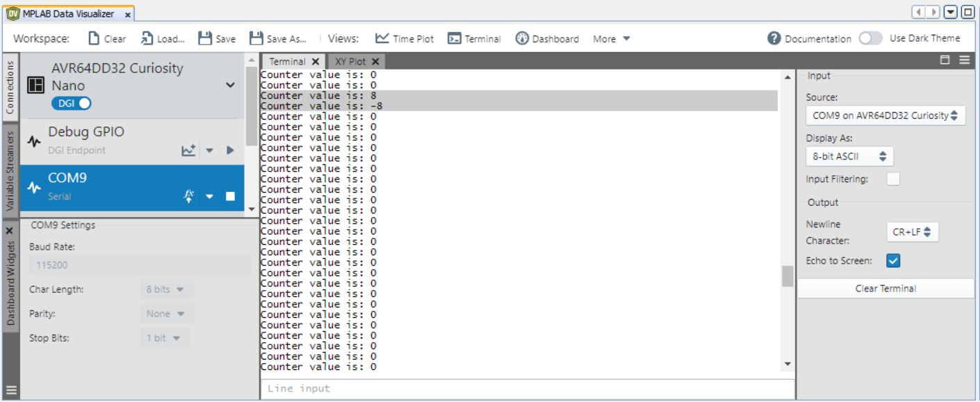Screen dimensions: 980x402
Task: Collapse the AVR64DD32 Curiosity Nano chevron
Action: tap(231, 85)
